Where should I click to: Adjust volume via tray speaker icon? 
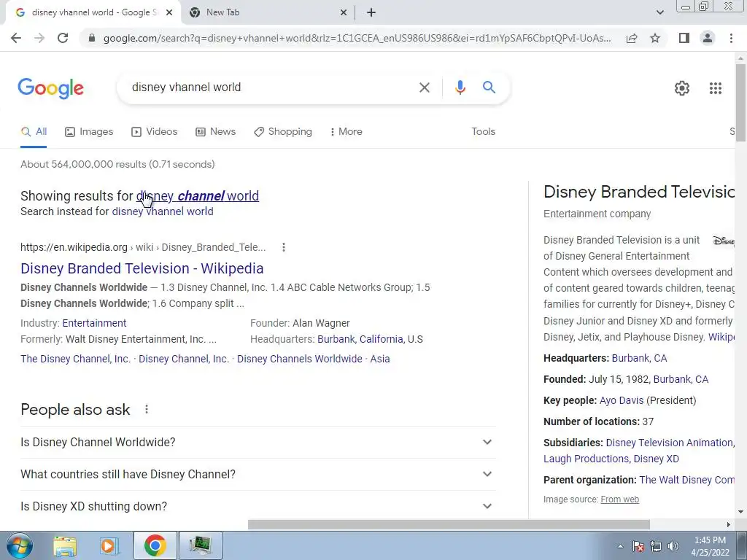673,546
